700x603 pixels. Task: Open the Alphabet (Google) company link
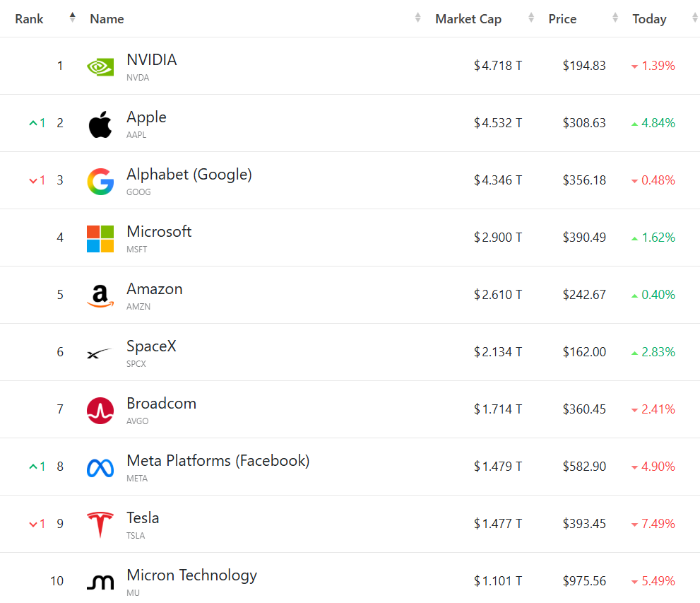(x=189, y=174)
